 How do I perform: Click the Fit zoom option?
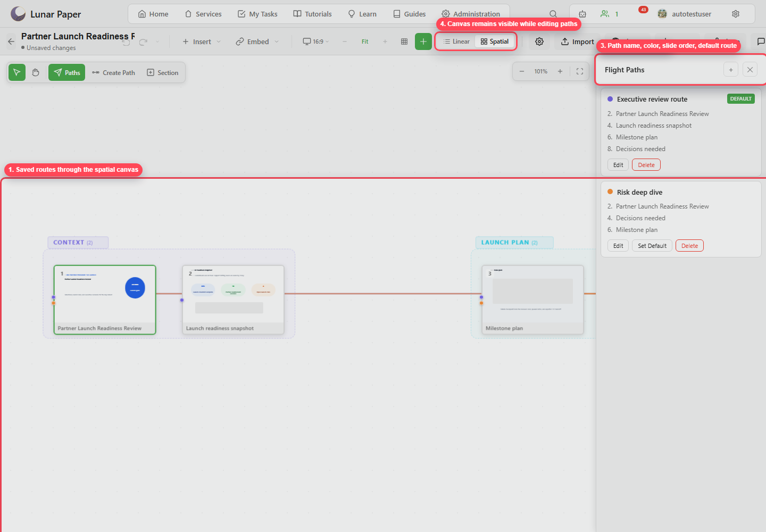coord(365,41)
